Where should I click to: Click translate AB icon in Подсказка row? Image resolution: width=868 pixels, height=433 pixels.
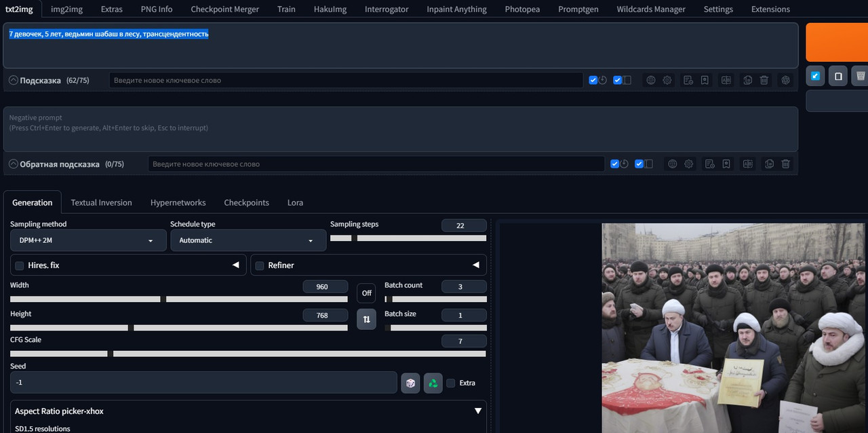pyautogui.click(x=726, y=80)
